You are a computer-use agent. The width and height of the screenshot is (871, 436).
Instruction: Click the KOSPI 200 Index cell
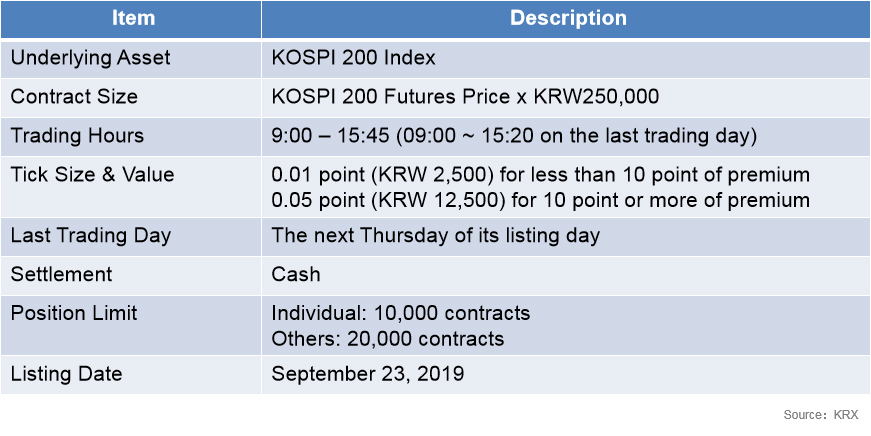pyautogui.click(x=353, y=58)
